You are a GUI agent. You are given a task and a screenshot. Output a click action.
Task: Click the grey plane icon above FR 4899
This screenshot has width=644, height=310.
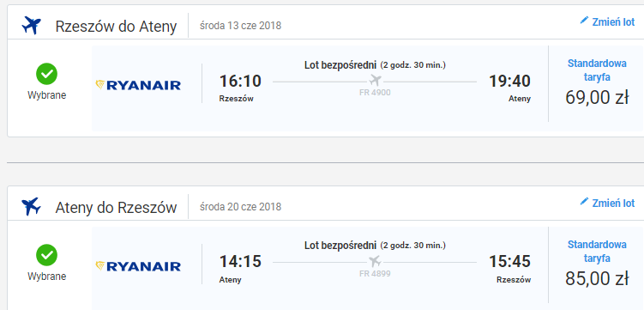pos(375,261)
